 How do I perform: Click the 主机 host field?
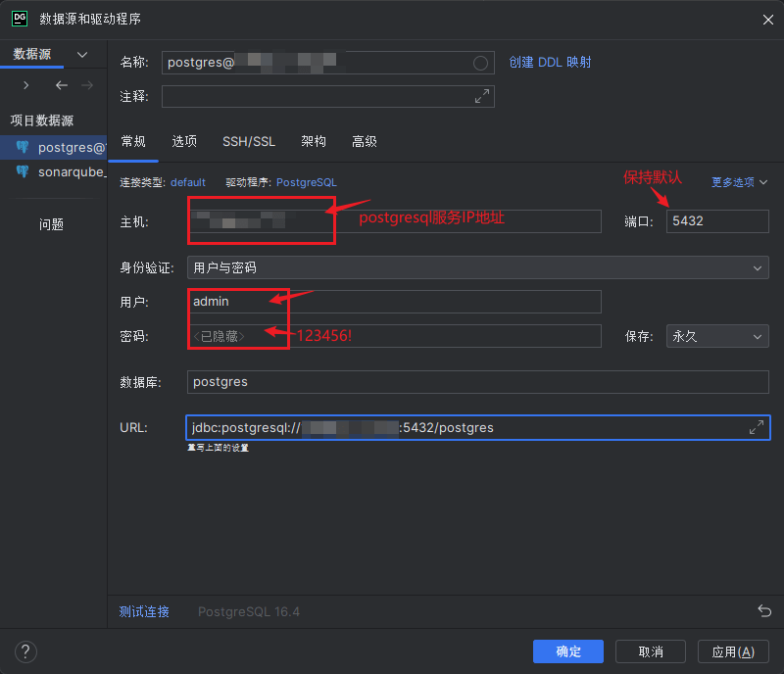pos(394,221)
